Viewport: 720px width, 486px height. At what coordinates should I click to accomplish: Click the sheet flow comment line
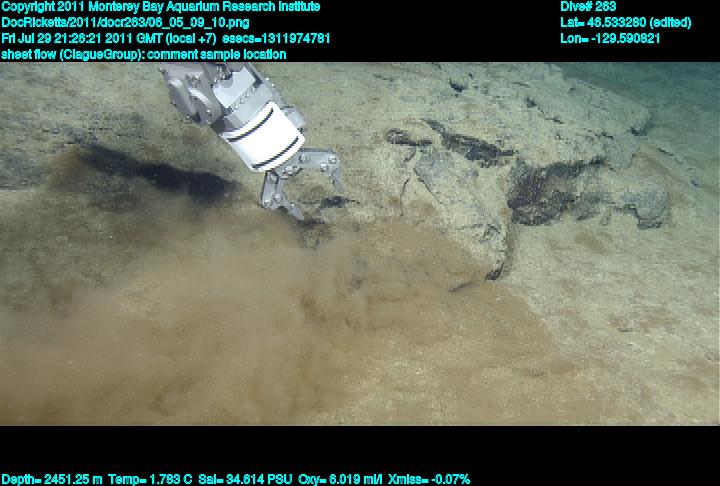[x=144, y=54]
